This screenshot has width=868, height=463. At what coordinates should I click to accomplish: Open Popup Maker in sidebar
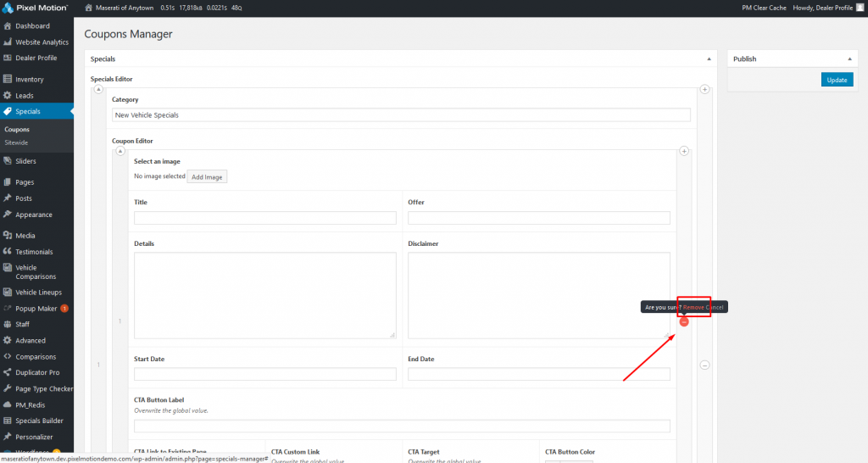(36, 309)
